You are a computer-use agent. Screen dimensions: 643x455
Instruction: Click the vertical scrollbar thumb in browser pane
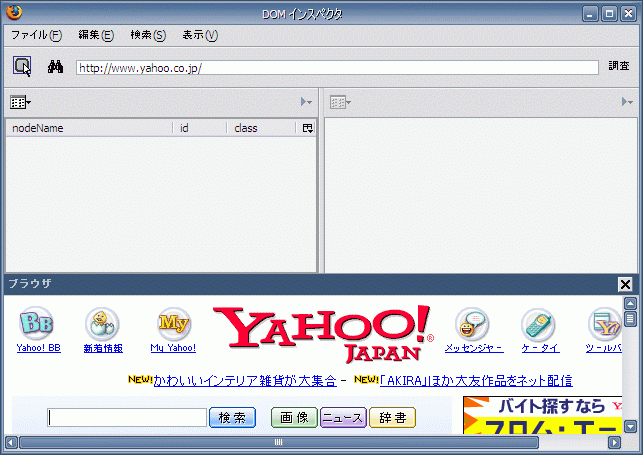(x=630, y=319)
